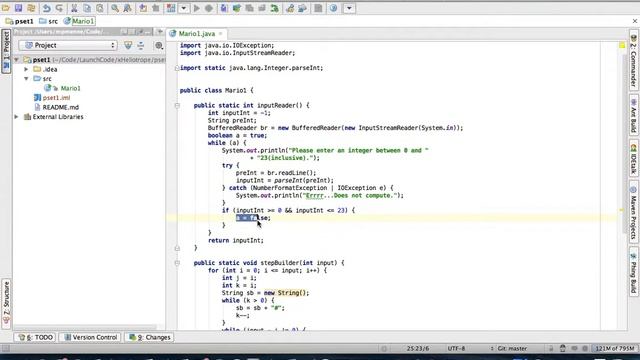Close the Mario1.java tab
Viewport: 640px width, 360px height.
tap(220, 33)
